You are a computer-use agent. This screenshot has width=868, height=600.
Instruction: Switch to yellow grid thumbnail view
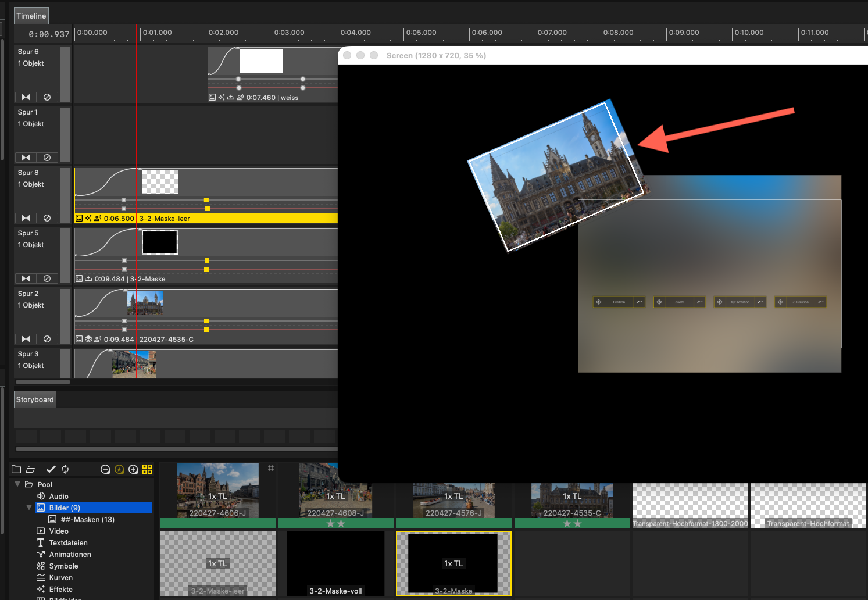click(x=147, y=469)
